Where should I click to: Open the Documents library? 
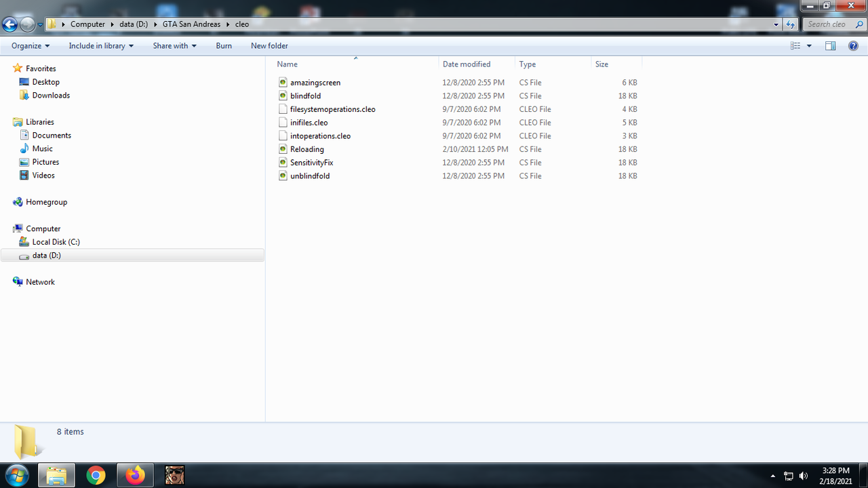[52, 136]
